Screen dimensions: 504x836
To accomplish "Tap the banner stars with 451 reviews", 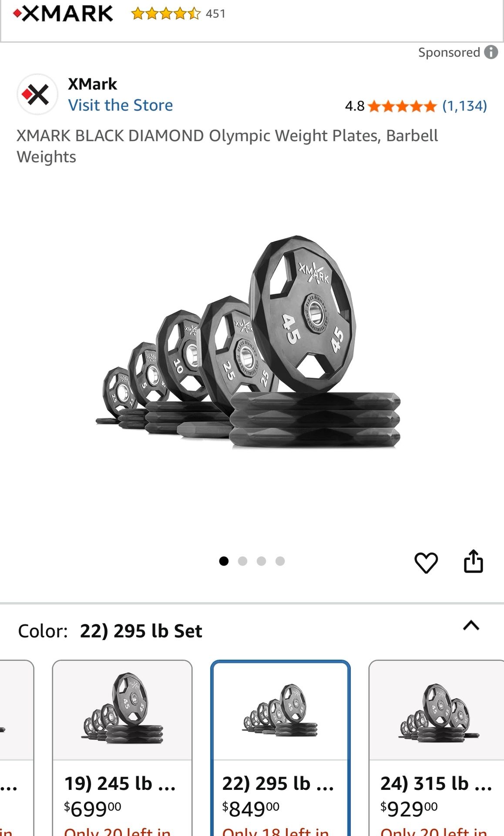I will point(178,14).
